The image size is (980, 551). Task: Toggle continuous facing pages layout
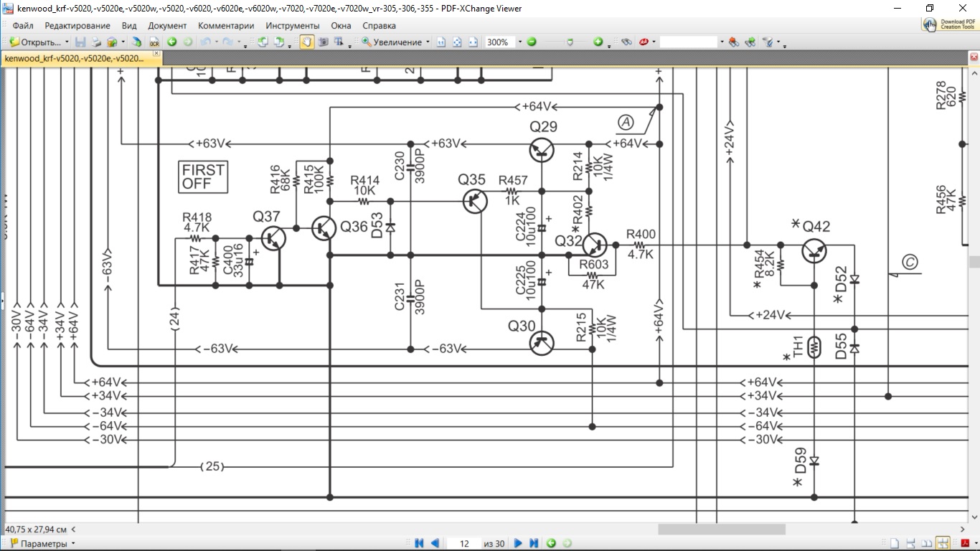pos(943,544)
